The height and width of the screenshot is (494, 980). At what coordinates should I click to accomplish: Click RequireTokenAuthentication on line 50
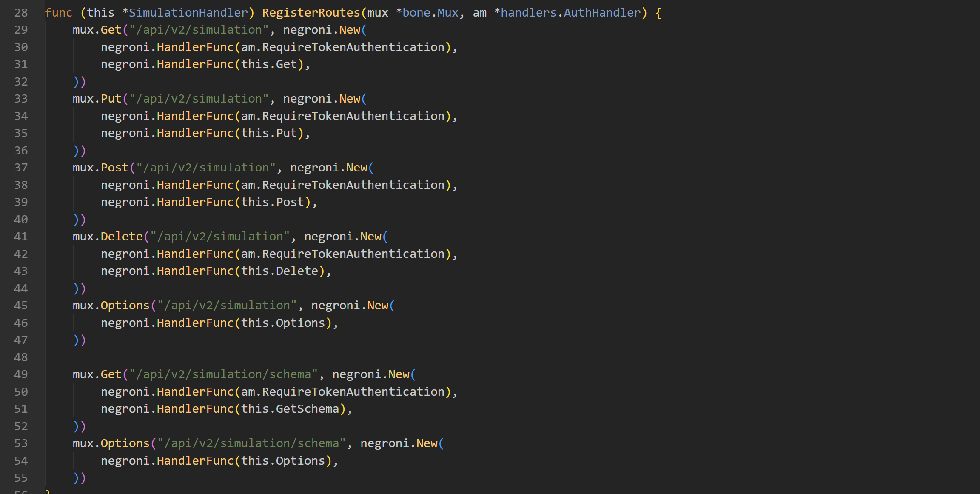click(x=353, y=392)
